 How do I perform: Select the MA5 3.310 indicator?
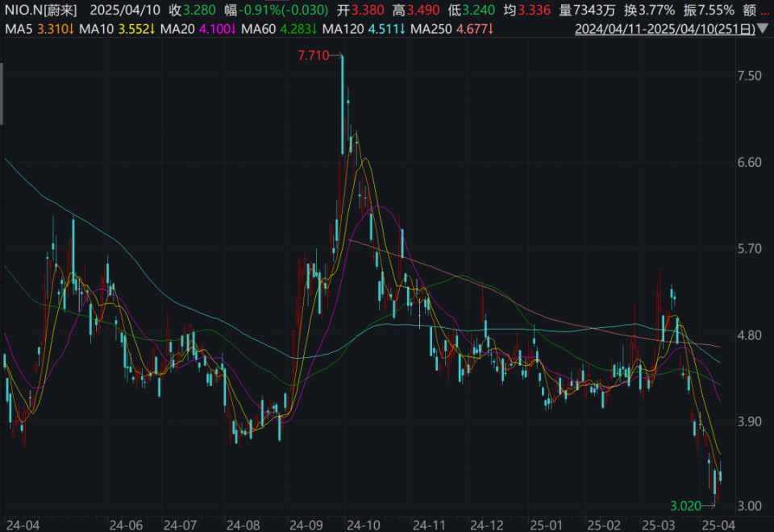[x=40, y=29]
